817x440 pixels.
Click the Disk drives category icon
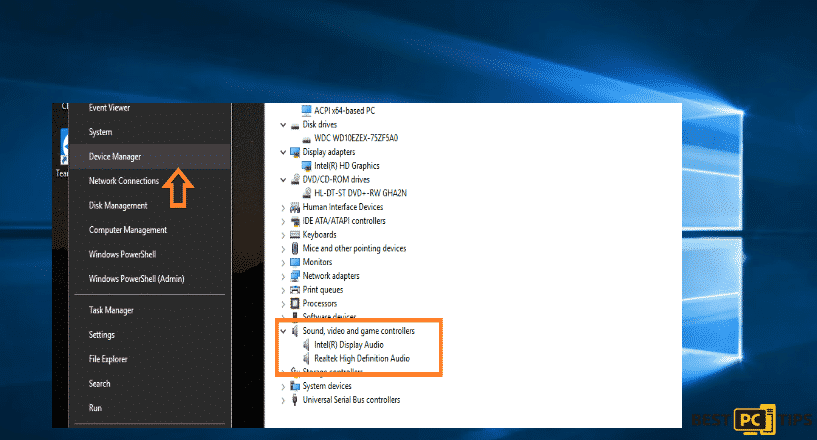[295, 125]
